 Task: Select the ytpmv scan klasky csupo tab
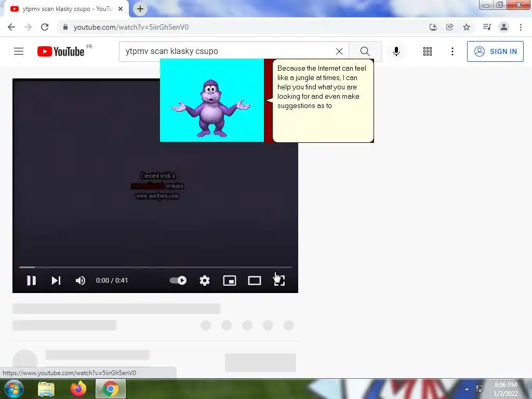tap(66, 9)
